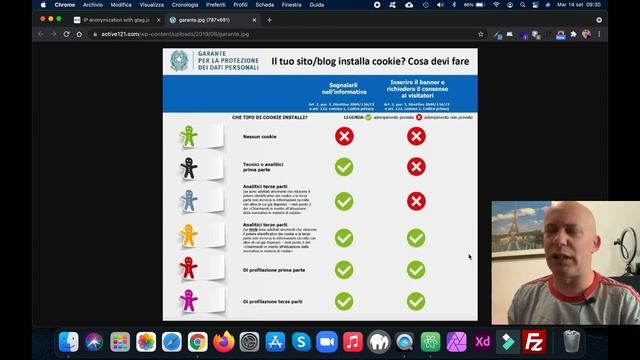Open the Finestra menu
This screenshot has width=640, height=360.
coord(291,5)
